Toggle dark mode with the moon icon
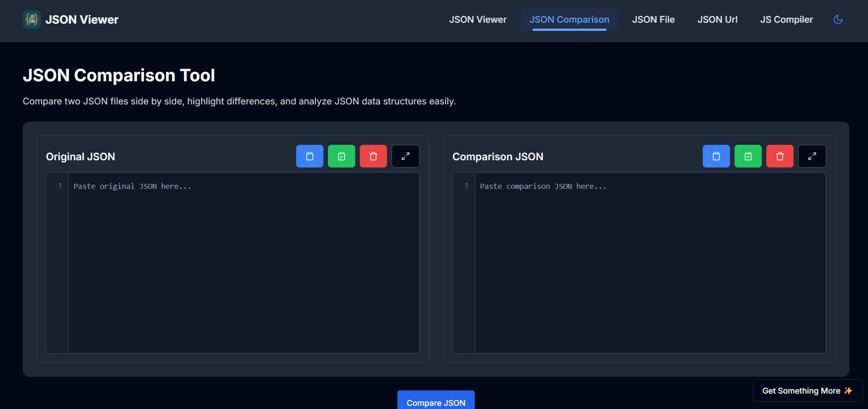Image resolution: width=868 pixels, height=409 pixels. [x=838, y=20]
